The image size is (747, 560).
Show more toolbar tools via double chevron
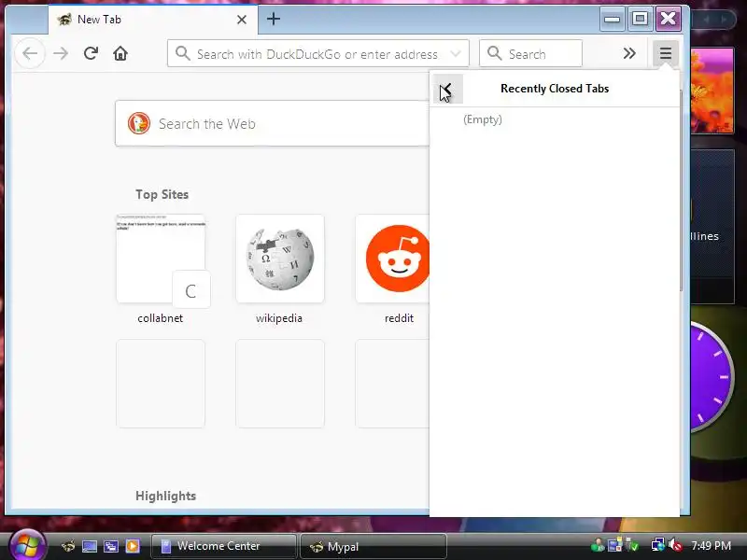(x=629, y=53)
